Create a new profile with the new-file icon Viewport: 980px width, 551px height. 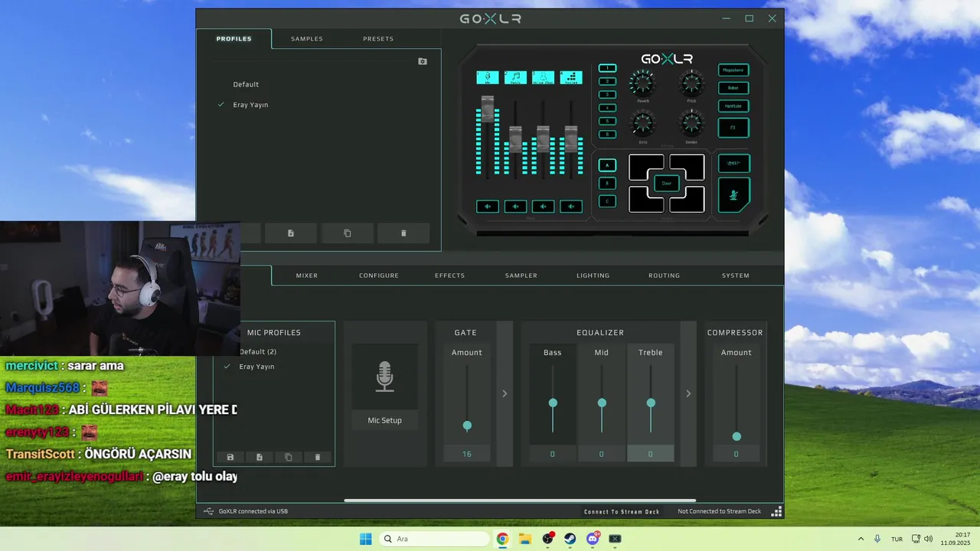point(291,233)
